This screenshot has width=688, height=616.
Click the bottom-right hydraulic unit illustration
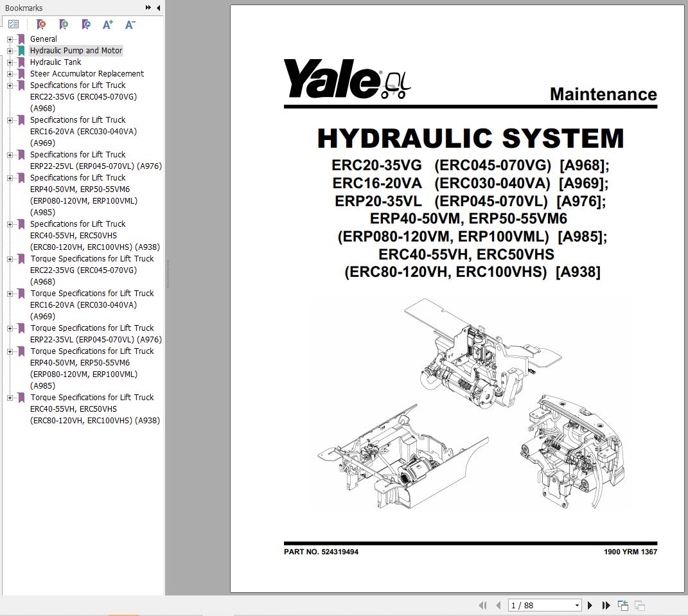(x=572, y=451)
